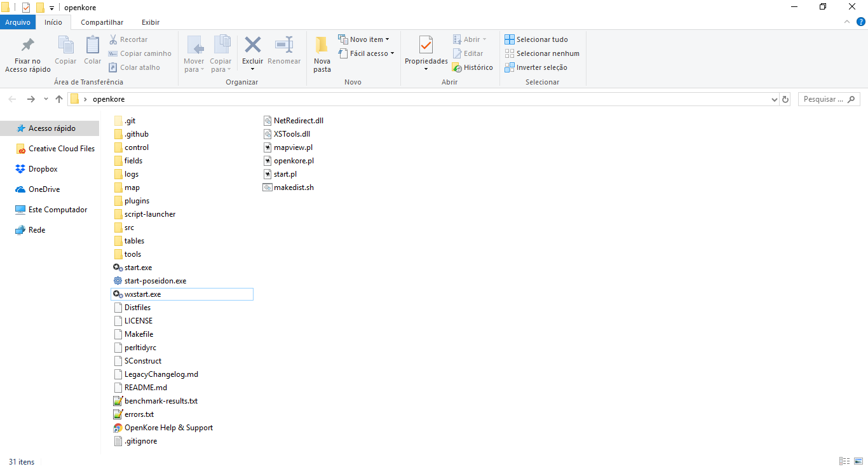Select the control folder
This screenshot has height=469, width=868.
132,147
